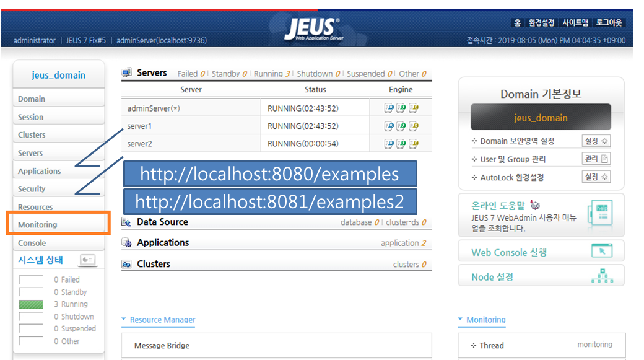Click the database 0 count
This screenshot has height=360, width=644.
359,222
